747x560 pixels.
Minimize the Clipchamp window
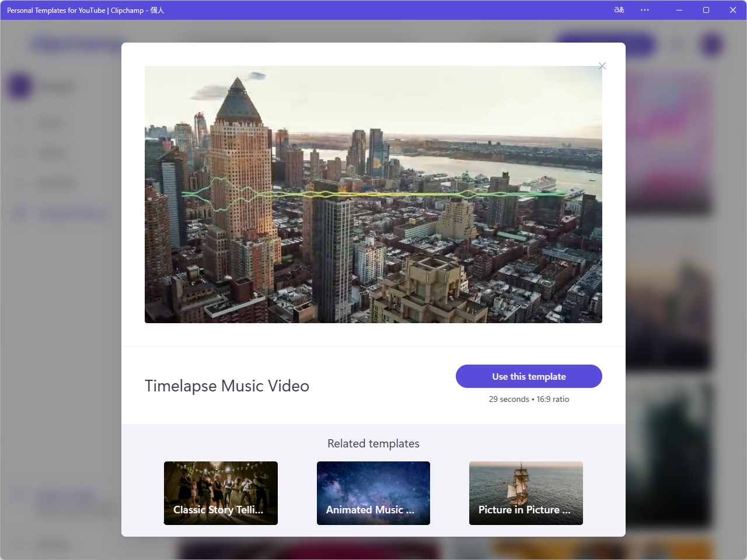(x=679, y=10)
